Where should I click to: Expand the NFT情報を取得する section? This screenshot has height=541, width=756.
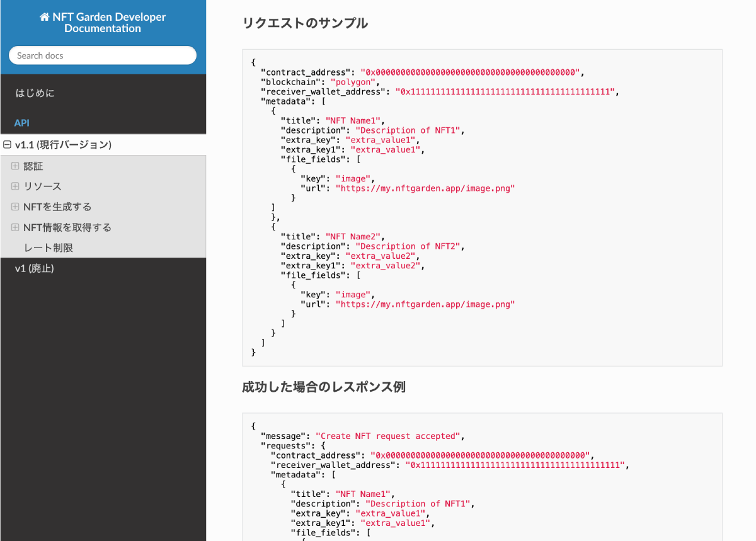pos(15,227)
